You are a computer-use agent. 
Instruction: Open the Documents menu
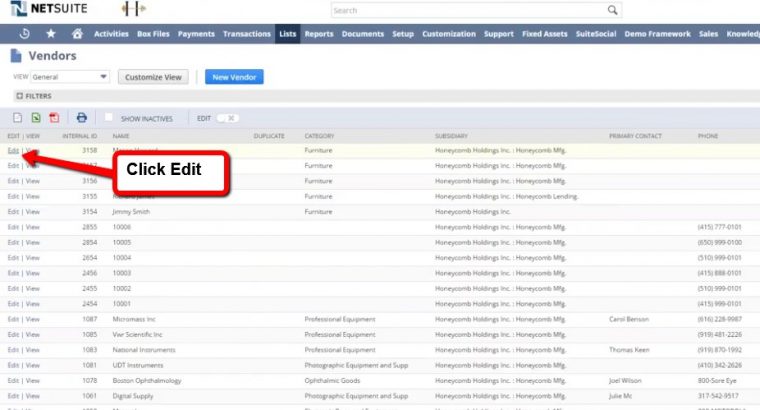click(x=363, y=33)
